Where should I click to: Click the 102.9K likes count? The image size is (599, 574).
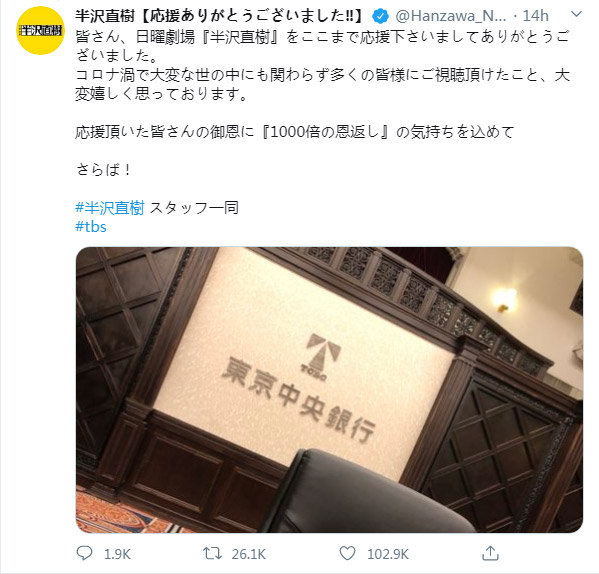[388, 554]
